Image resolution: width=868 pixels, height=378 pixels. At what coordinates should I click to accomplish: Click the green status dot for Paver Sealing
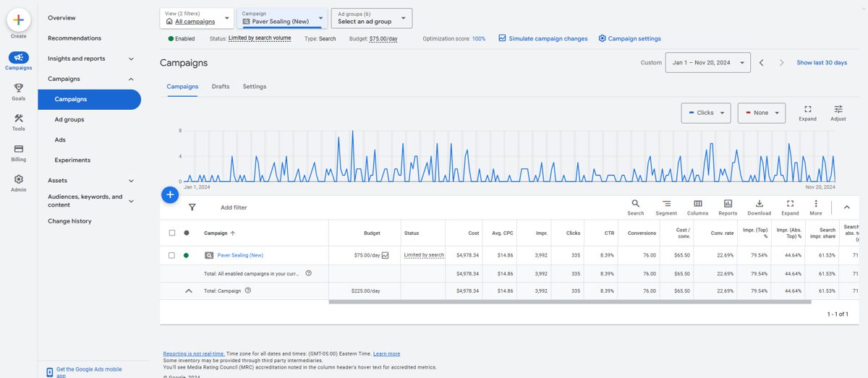coord(187,255)
